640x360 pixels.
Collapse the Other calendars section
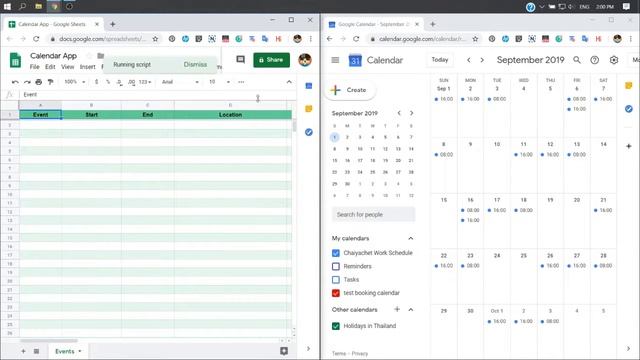(411, 310)
